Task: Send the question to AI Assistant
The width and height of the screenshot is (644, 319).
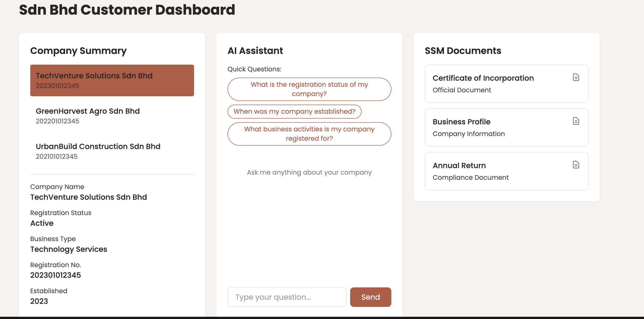Action: pos(370,297)
